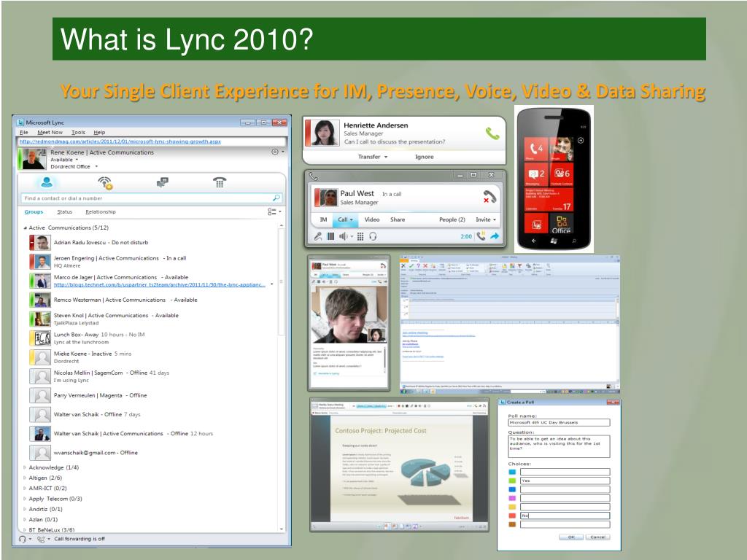
Task: Click the magenta poll choice color swatch
Action: pyautogui.click(x=512, y=498)
